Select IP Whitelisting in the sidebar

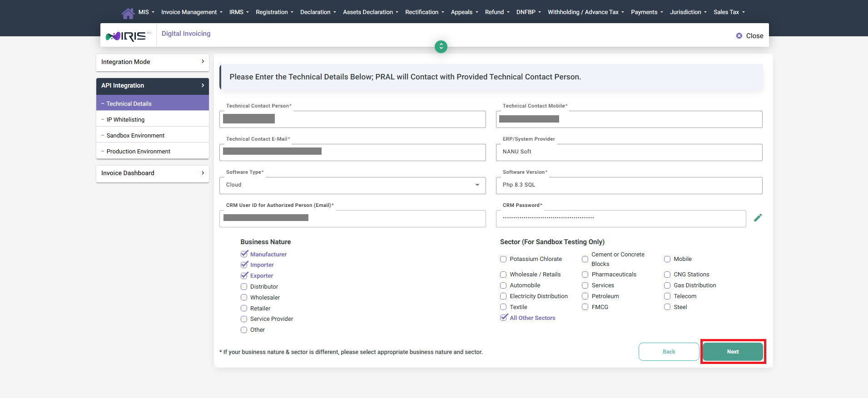[x=125, y=120]
